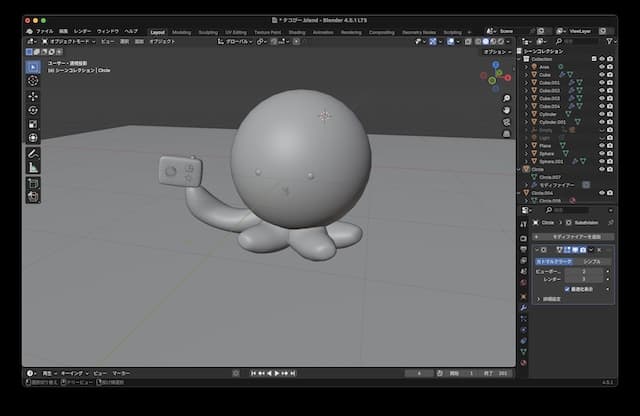The height and width of the screenshot is (416, 640).
Task: Switch to the Modeling workspace tab
Action: [x=182, y=32]
